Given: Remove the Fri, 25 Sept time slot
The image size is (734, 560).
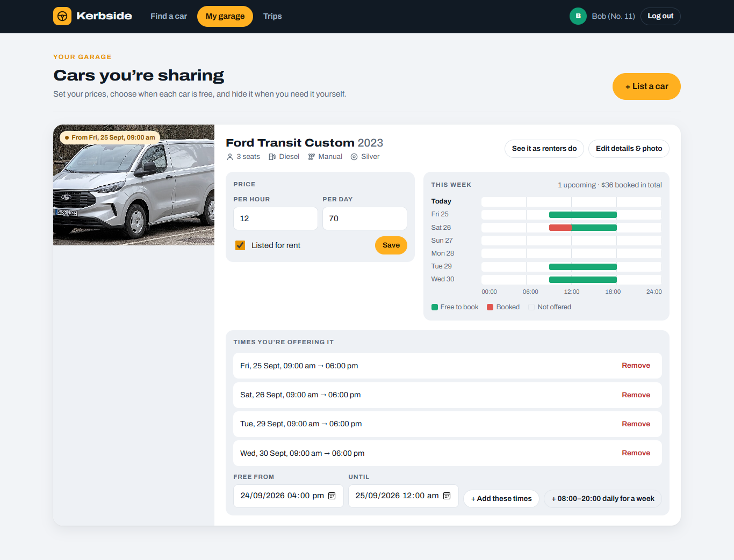Looking at the screenshot, I should tap(636, 366).
